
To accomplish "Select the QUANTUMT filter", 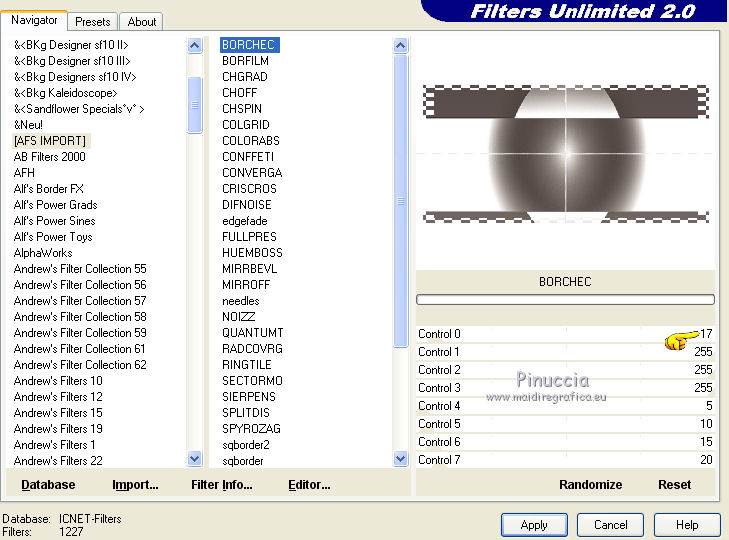I will click(x=252, y=333).
